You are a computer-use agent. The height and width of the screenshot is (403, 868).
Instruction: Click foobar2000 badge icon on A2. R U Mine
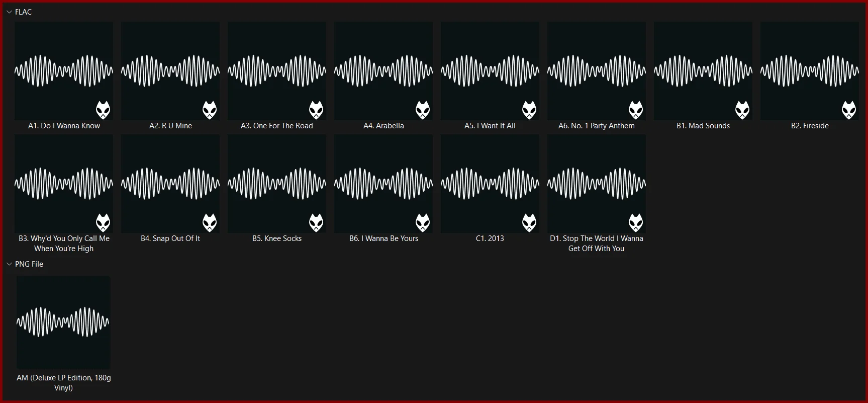coord(210,110)
